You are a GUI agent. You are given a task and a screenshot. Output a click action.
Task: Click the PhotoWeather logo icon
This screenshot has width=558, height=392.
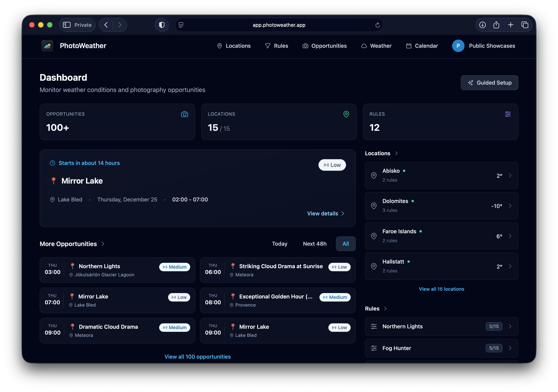click(47, 46)
